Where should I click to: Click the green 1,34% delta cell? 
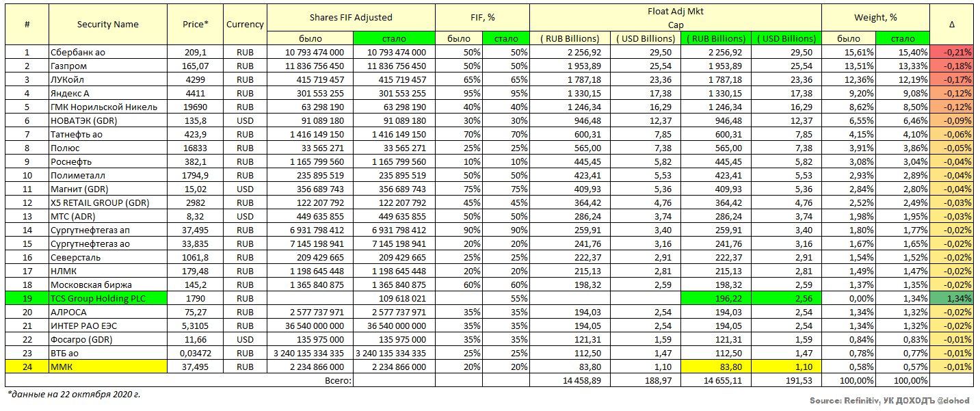952,298
